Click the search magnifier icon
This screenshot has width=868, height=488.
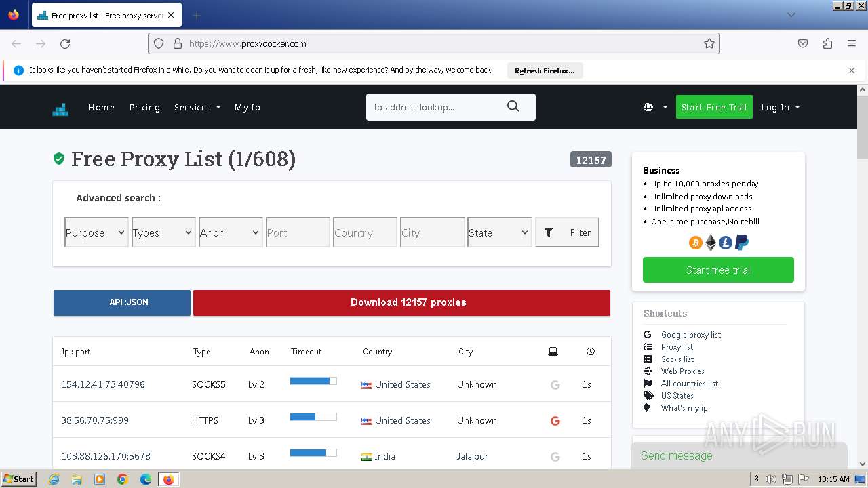513,106
